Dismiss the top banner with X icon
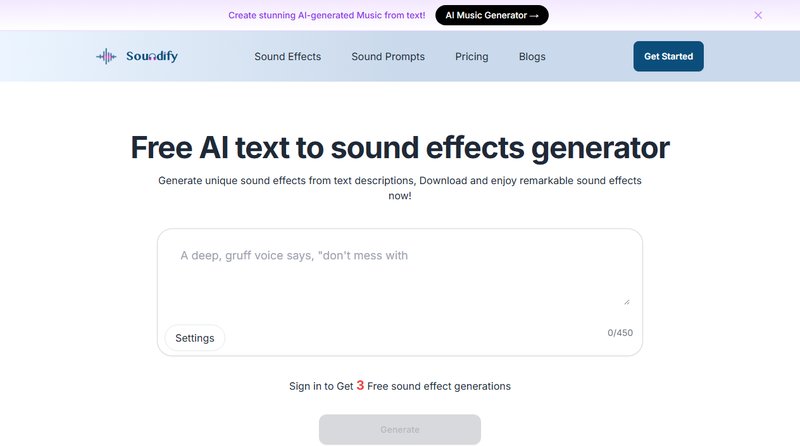800x446 pixels. pyautogui.click(x=758, y=15)
